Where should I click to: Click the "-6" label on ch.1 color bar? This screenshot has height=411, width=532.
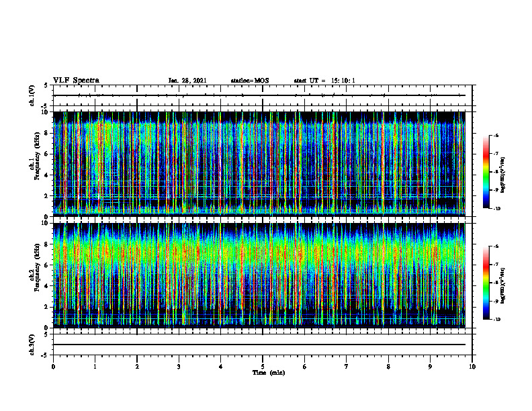[495, 135]
